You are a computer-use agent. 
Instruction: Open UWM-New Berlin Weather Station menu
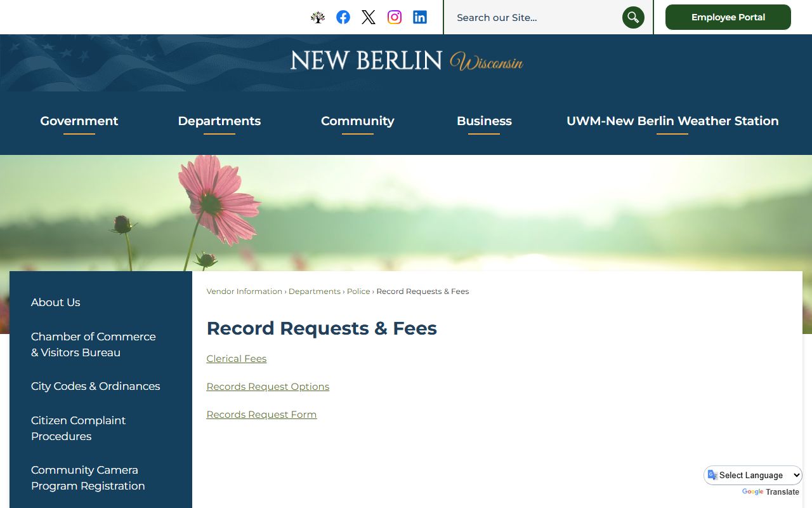672,121
